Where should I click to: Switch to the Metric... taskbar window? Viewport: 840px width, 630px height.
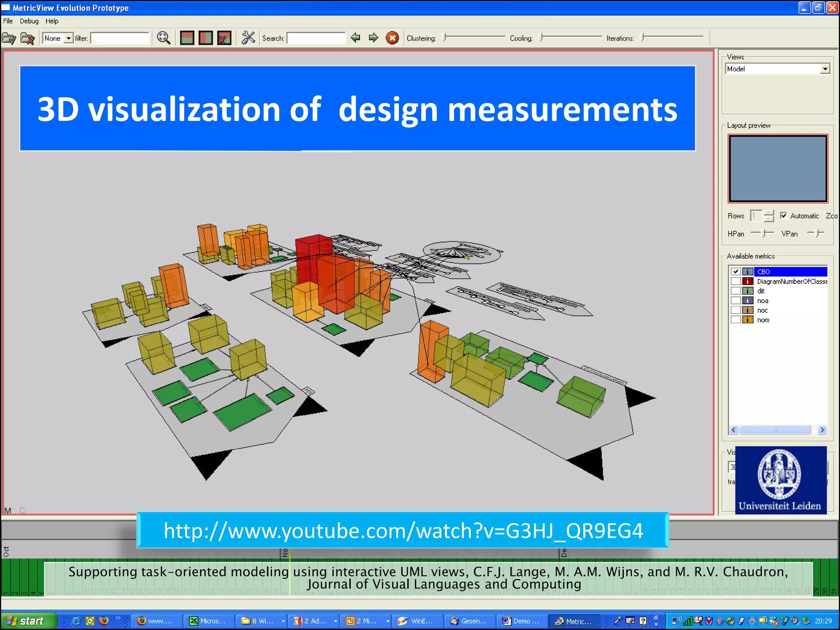pos(574,621)
